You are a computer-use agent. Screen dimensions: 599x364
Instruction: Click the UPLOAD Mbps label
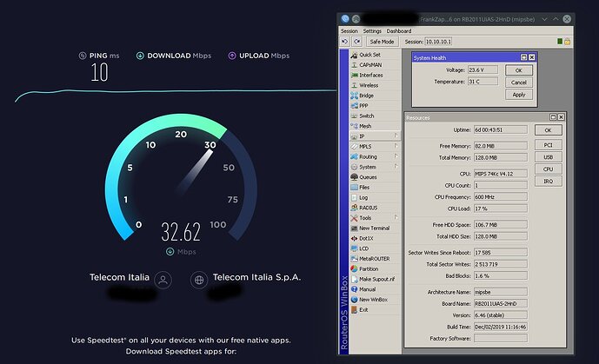click(x=264, y=56)
